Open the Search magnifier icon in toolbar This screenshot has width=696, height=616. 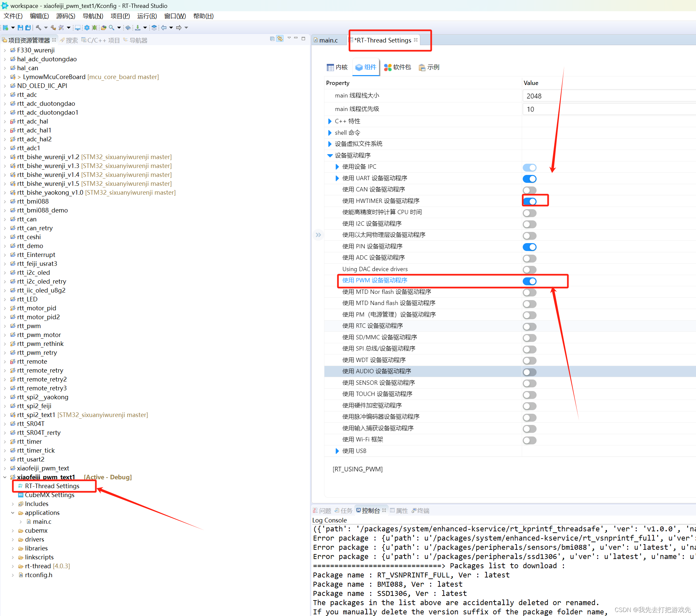(112, 28)
